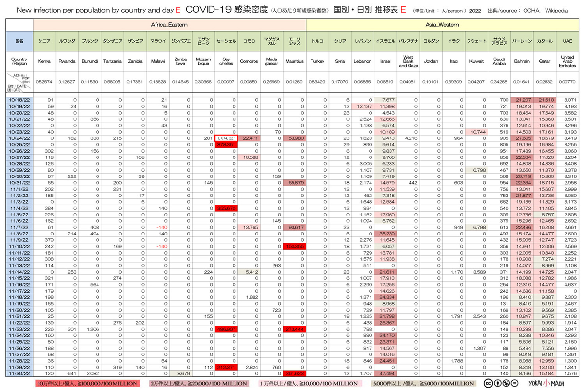Click Seychelles value 212,371 on 11/29/22
The width and height of the screenshot is (585, 392).
(x=226, y=366)
